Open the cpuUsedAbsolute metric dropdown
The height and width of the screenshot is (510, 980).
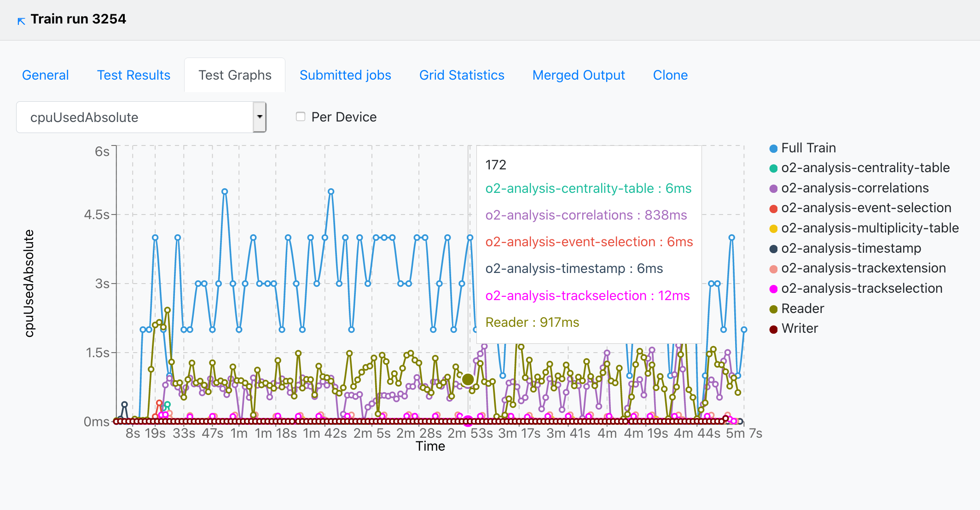click(x=134, y=117)
